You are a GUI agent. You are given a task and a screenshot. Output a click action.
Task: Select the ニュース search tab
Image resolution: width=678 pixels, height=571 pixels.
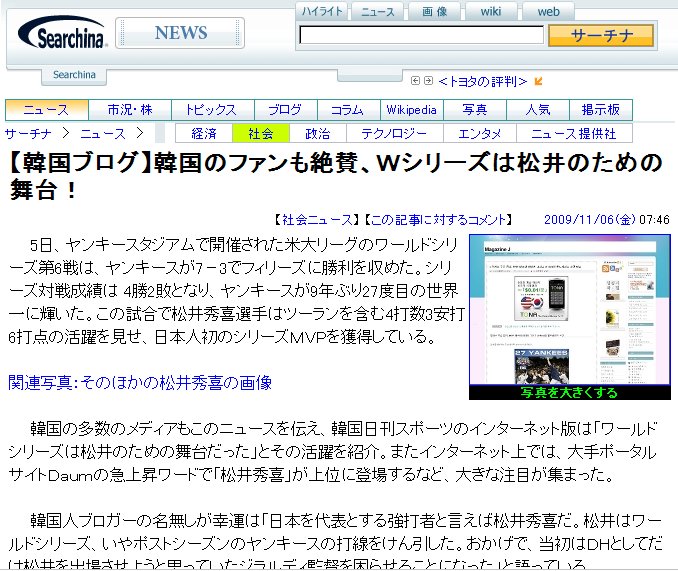pyautogui.click(x=377, y=11)
